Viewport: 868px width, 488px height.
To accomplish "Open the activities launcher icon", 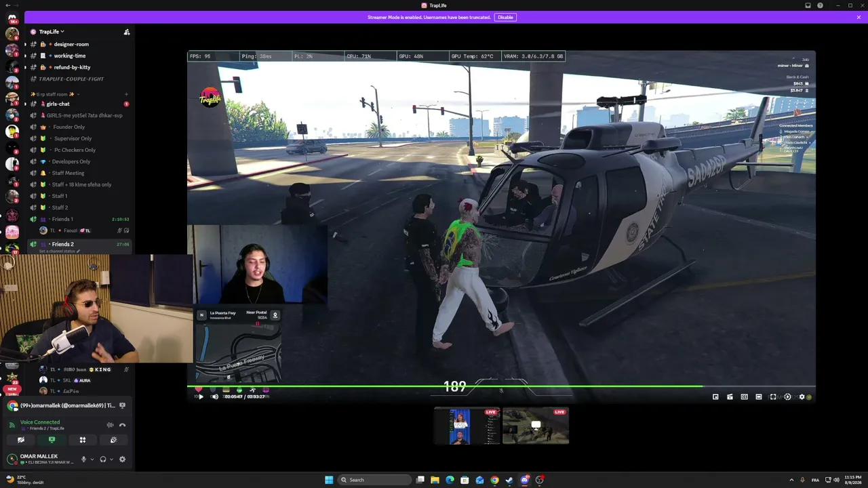I will pos(83,440).
